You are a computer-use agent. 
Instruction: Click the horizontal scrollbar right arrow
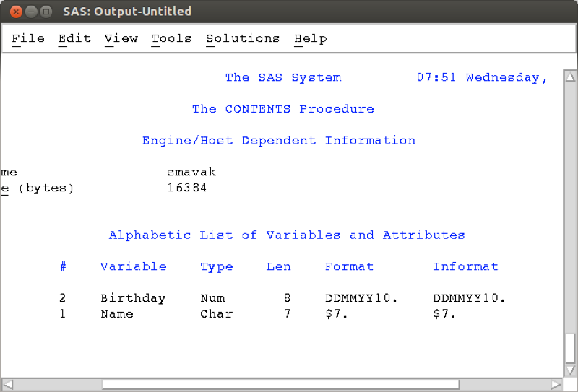coord(556,385)
